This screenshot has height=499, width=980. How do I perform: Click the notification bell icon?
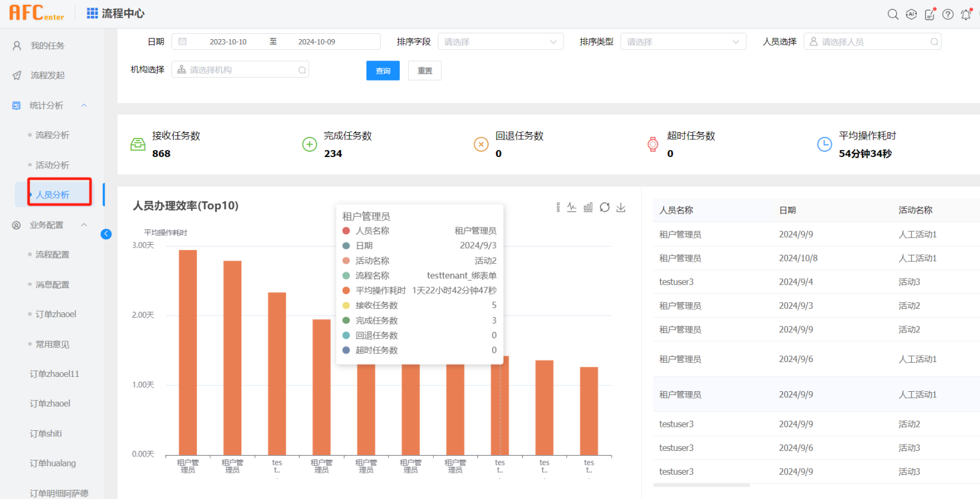[966, 14]
